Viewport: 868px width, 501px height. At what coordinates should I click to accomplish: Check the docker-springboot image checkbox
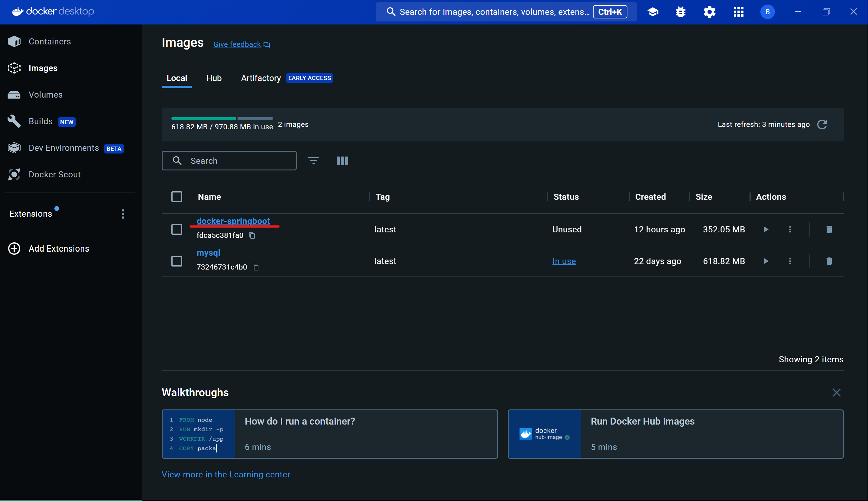177,230
